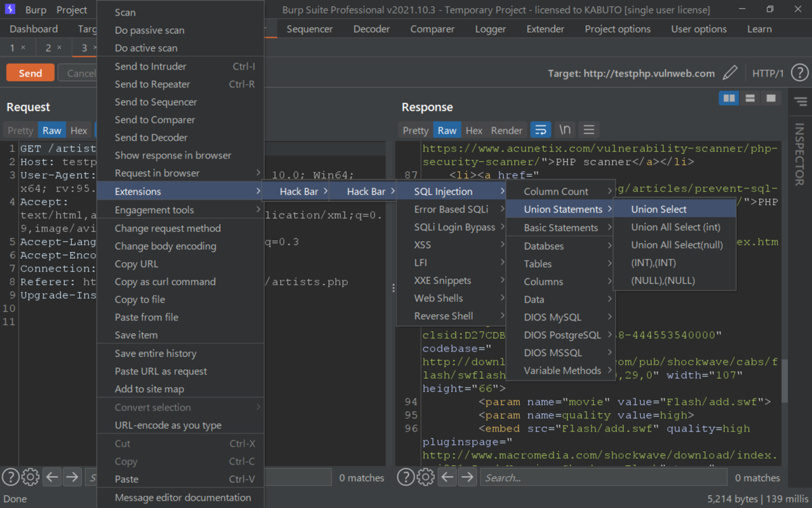Viewport: 812px width, 508px height.
Task: Open the Dashboard tab
Action: pyautogui.click(x=34, y=29)
